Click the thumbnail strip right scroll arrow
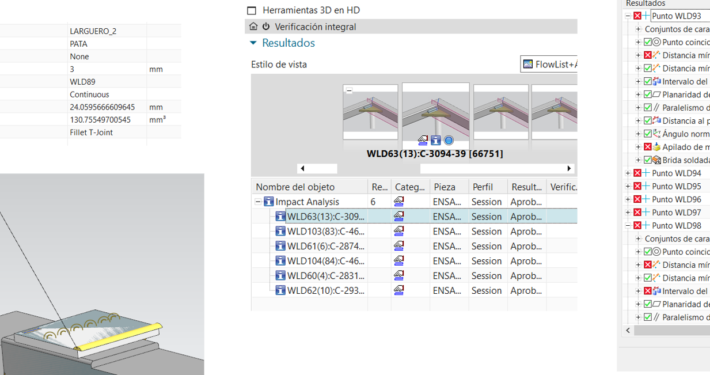The height and width of the screenshot is (375, 710). pyautogui.click(x=569, y=168)
